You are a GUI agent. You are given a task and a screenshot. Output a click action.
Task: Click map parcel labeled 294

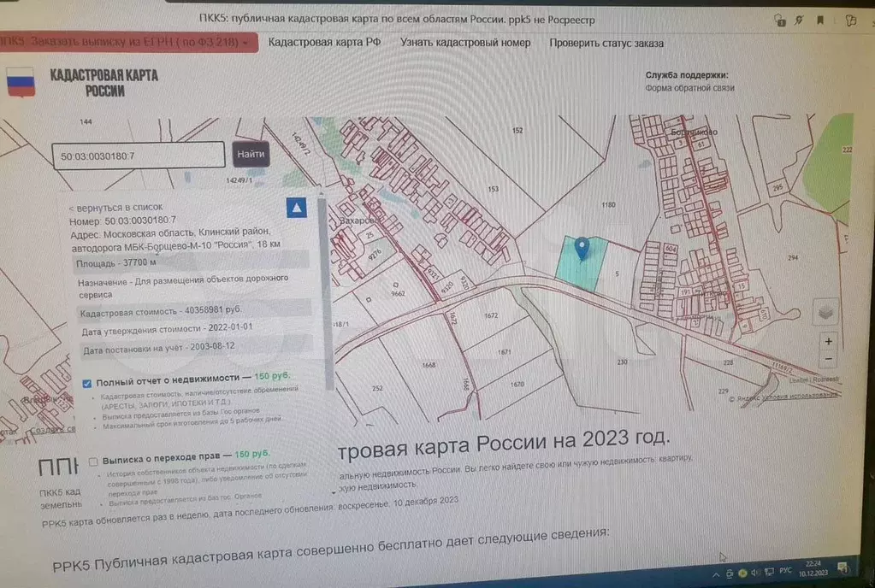[792, 257]
